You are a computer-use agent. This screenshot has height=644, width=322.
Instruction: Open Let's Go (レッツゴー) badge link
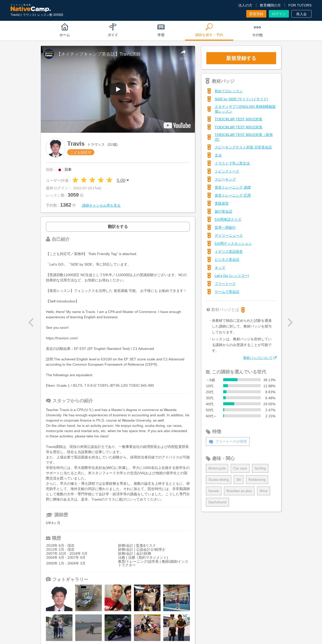[232, 276]
